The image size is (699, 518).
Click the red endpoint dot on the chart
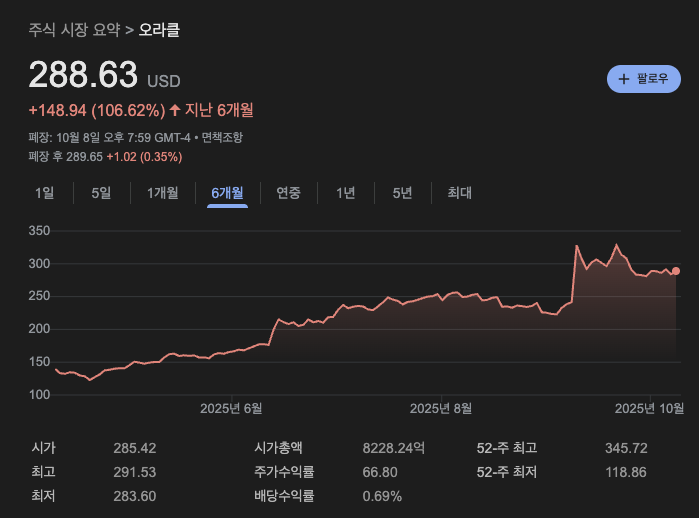(676, 271)
